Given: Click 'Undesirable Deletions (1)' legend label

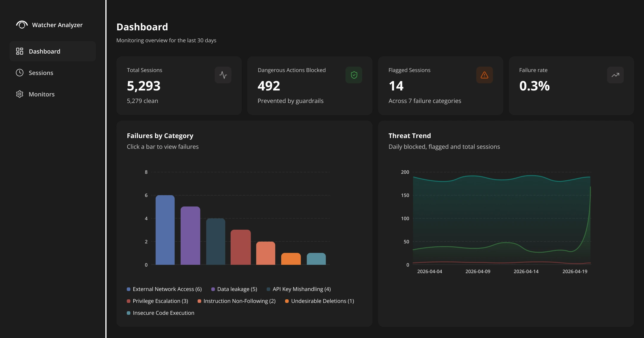Looking at the screenshot, I should click(x=323, y=301).
